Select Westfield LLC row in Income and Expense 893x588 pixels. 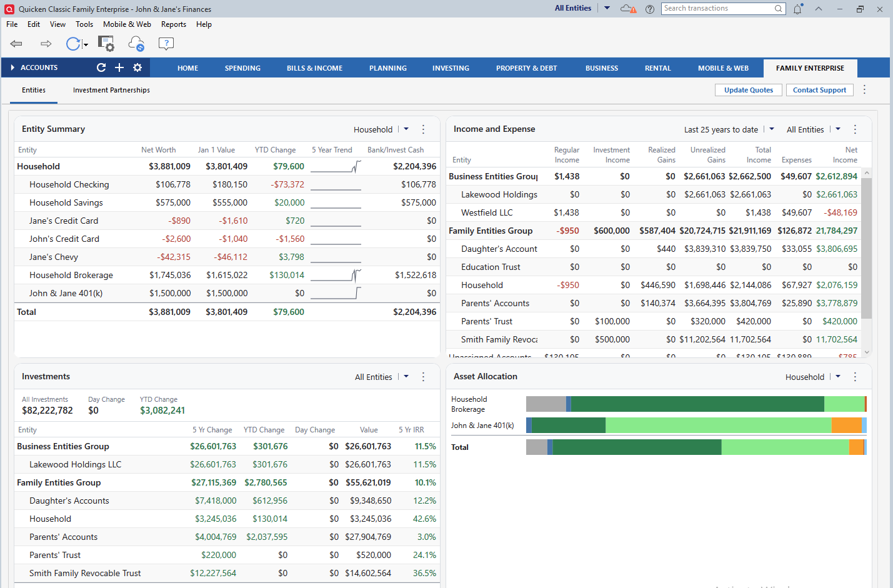[654, 212]
